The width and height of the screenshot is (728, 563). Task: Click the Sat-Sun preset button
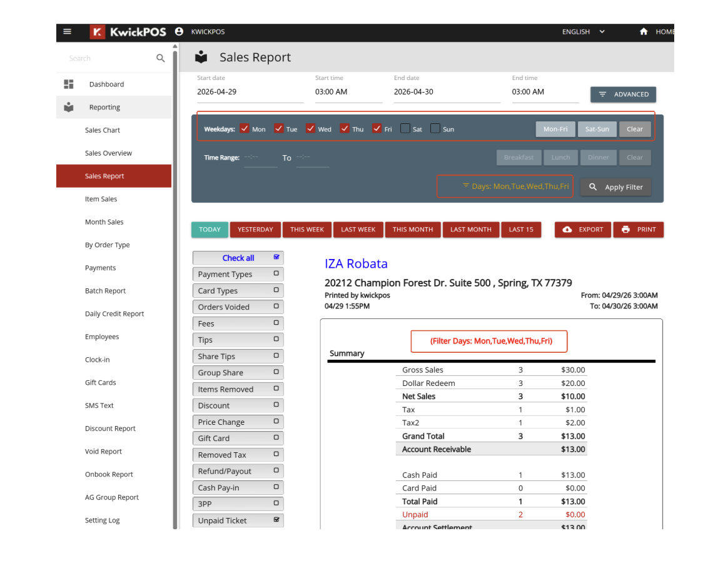click(x=597, y=129)
